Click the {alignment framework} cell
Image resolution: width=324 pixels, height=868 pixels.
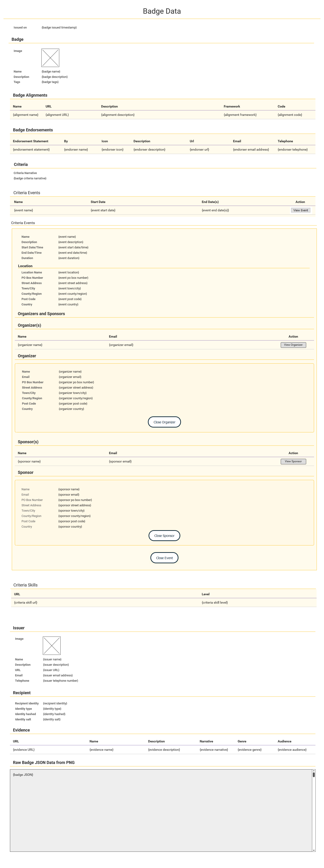[x=240, y=115]
